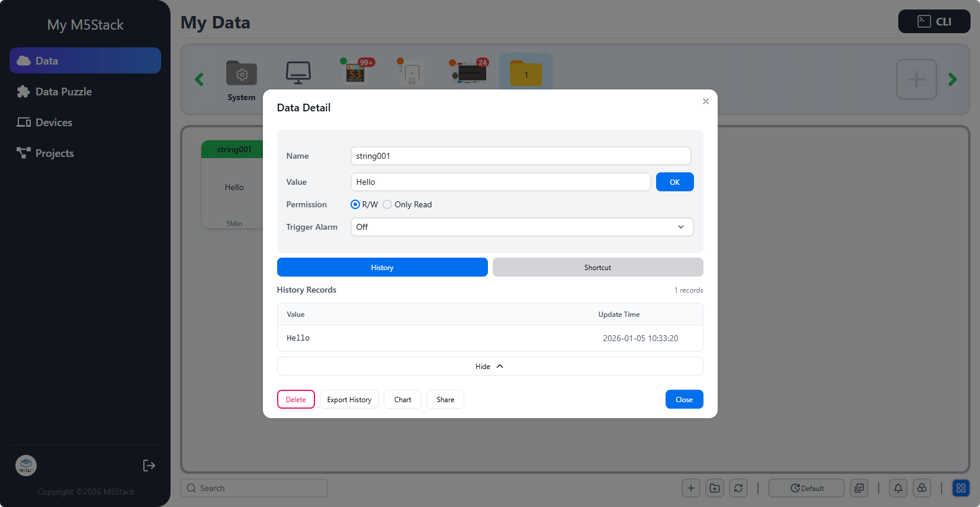Click the notification bell icon
This screenshot has height=507, width=980.
[898, 488]
